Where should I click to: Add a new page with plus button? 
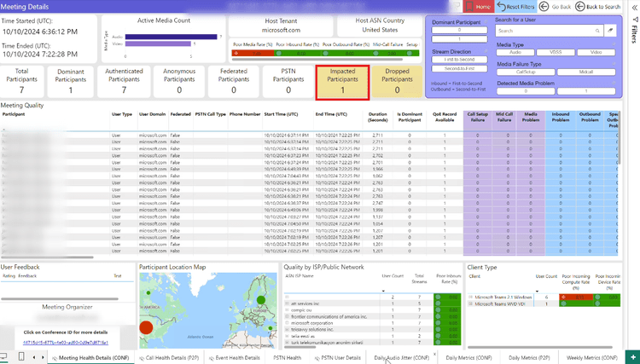(x=631, y=356)
